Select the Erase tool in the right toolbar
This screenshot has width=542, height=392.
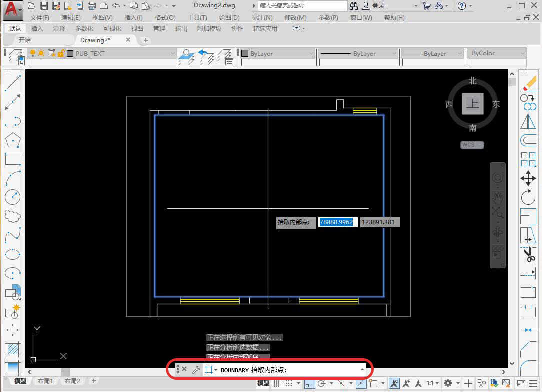click(x=528, y=84)
